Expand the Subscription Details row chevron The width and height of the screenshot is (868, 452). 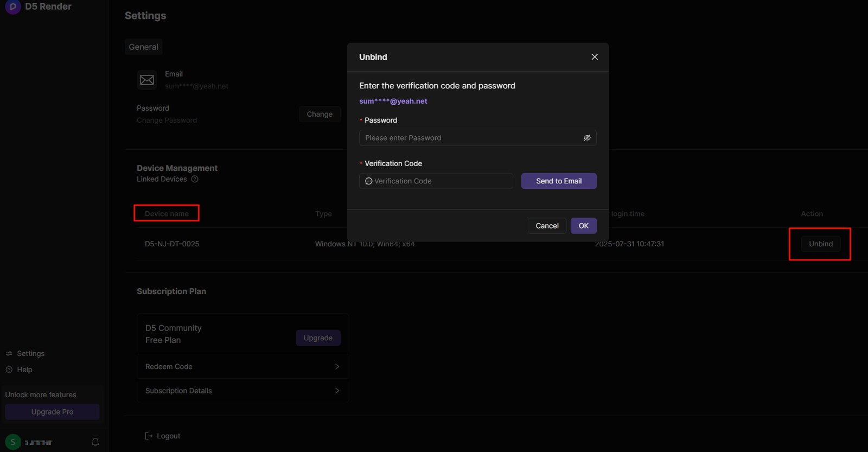(x=337, y=391)
